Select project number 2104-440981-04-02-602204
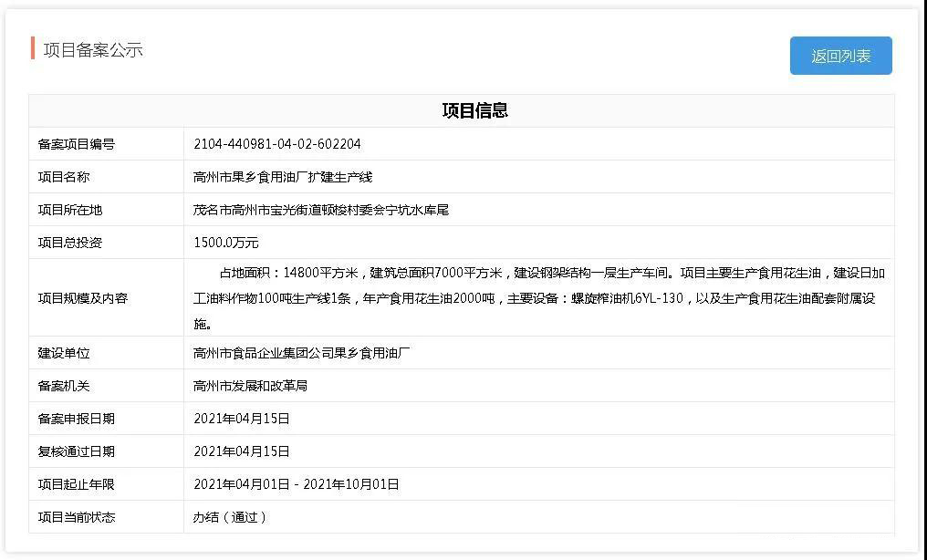The image size is (927, 560). click(277, 144)
